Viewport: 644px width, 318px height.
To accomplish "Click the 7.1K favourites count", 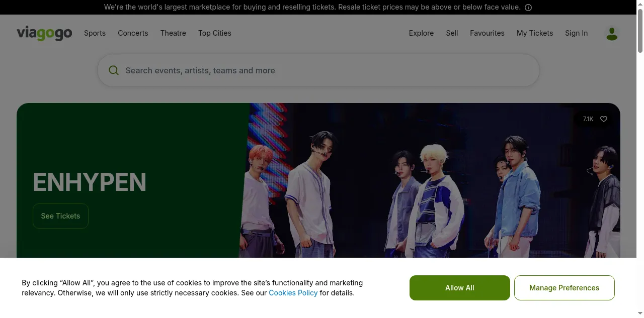I will coord(588,119).
